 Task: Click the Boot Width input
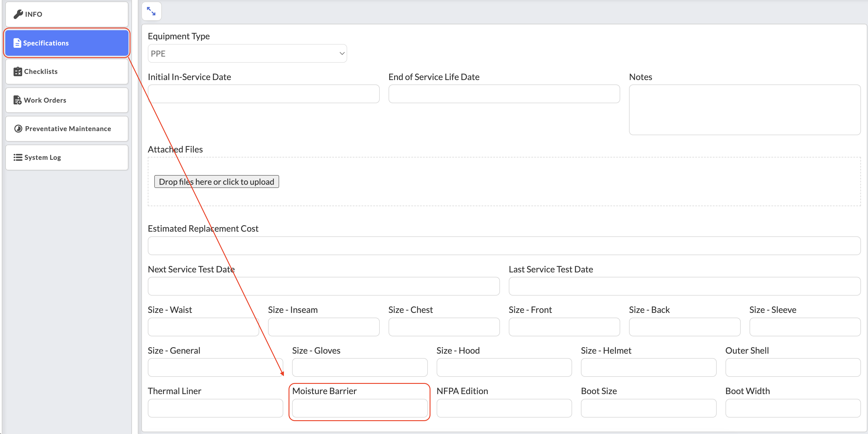pos(793,408)
